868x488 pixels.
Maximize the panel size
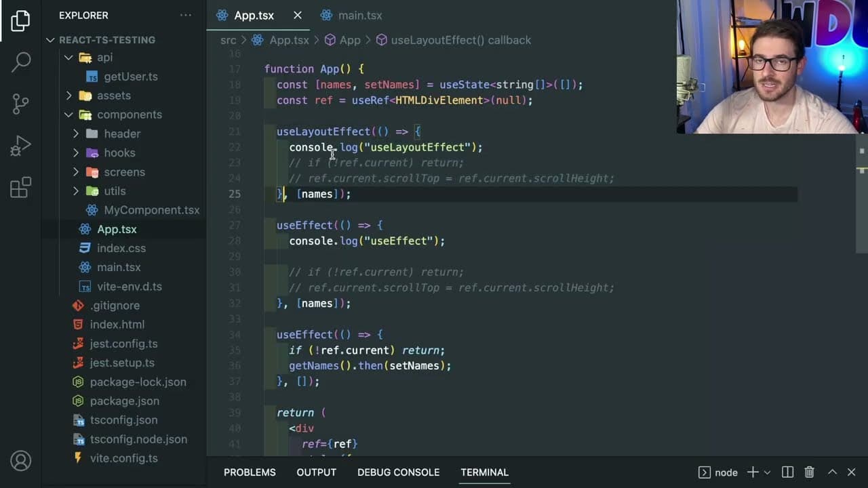point(832,472)
